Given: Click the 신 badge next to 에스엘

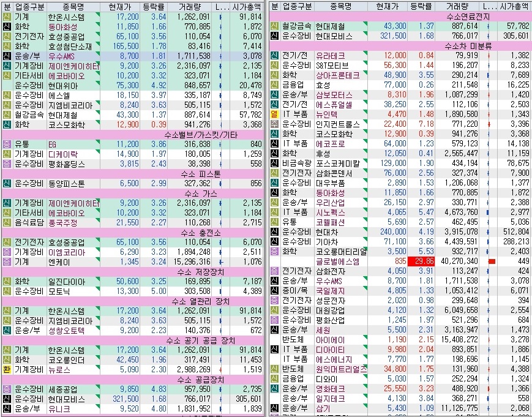Looking at the screenshot, I should pyautogui.click(x=7, y=96).
